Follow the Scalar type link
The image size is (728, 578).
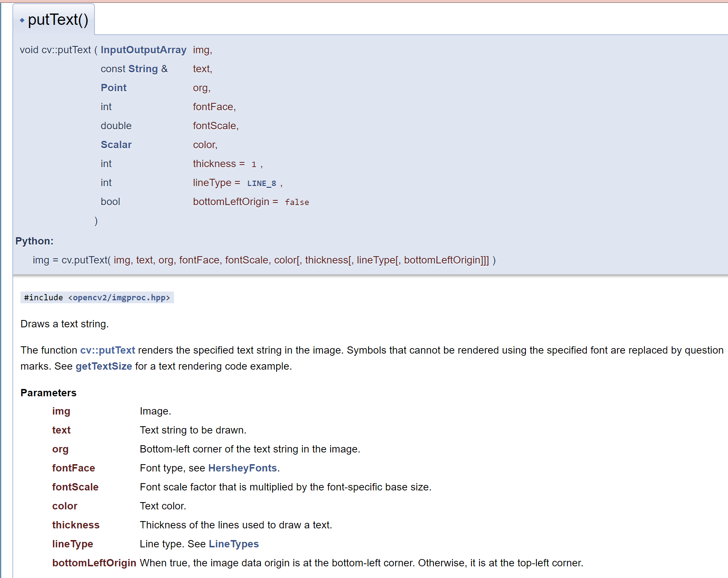[x=116, y=145]
